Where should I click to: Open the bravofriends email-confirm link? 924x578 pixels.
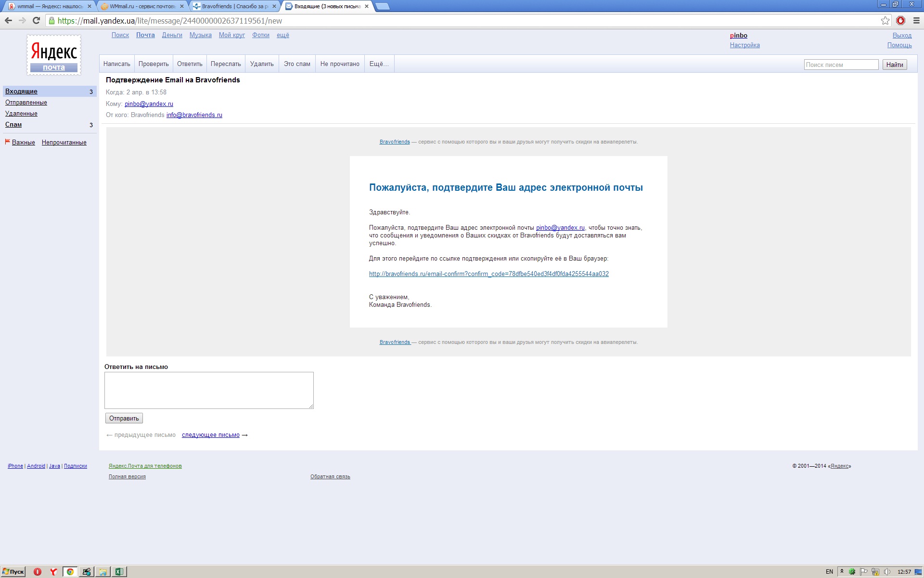pos(488,274)
